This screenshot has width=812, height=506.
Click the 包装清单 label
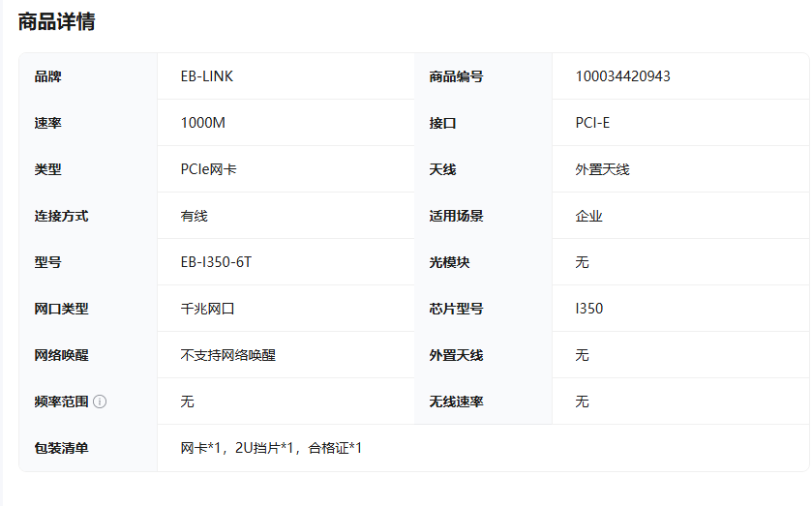pos(61,448)
